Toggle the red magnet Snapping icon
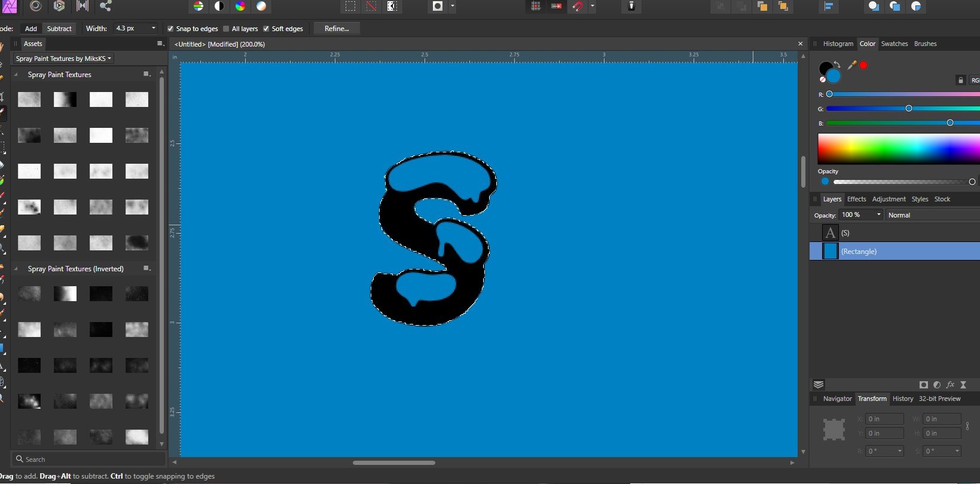Screen dimensions: 980x484 click(577, 6)
